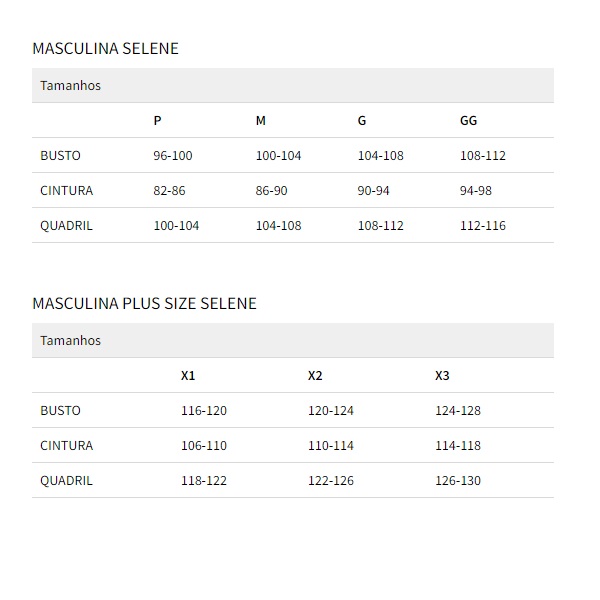Click the QUADRIL row label in the Plus Size table
Image resolution: width=600 pixels, height=600 pixels.
(66, 481)
